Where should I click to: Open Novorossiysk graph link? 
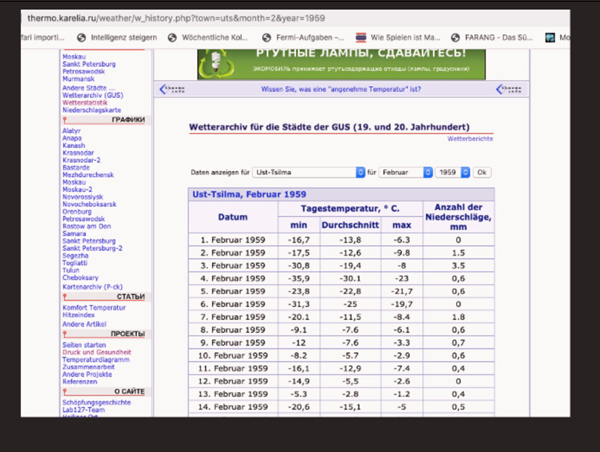pos(83,197)
